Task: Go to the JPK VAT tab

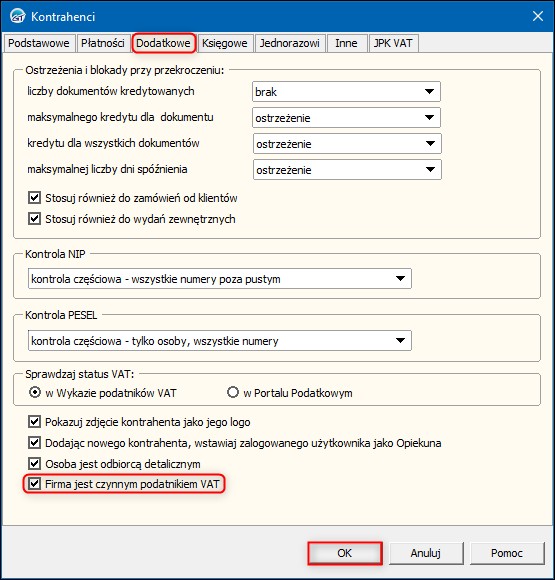Action: (393, 43)
